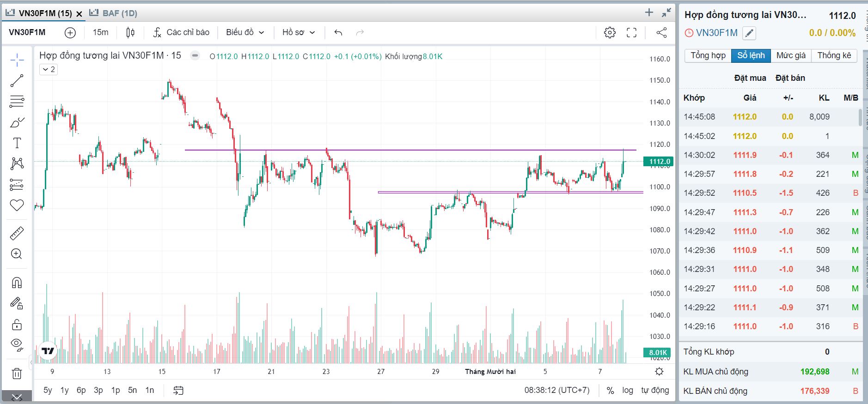Add a new chart tab

(x=649, y=13)
